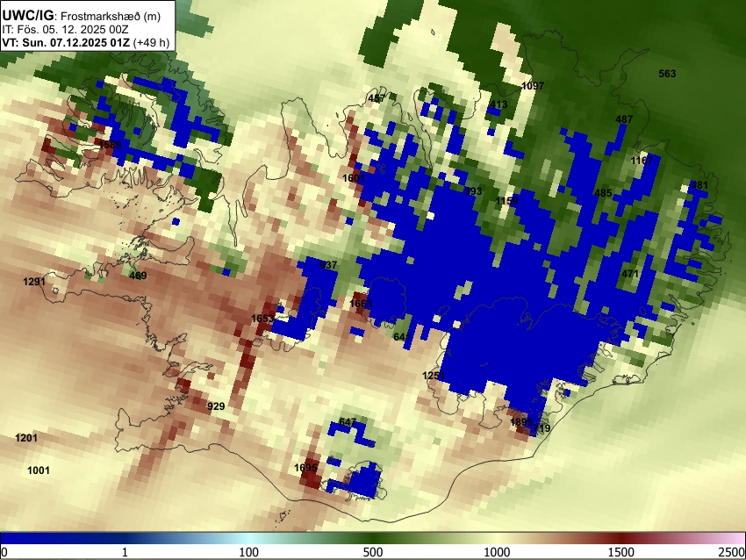This screenshot has height=560, width=746.
Task: Click the 1653 height label
Action: pyautogui.click(x=262, y=319)
